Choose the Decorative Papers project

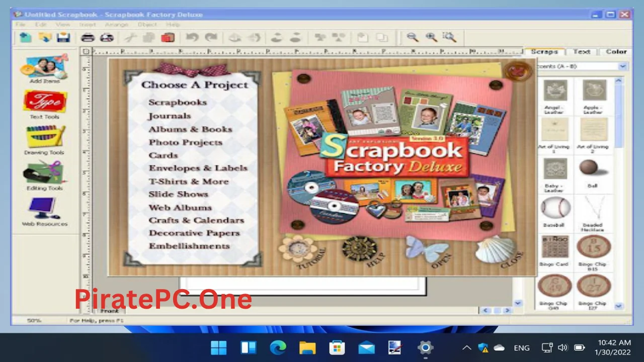pyautogui.click(x=194, y=233)
